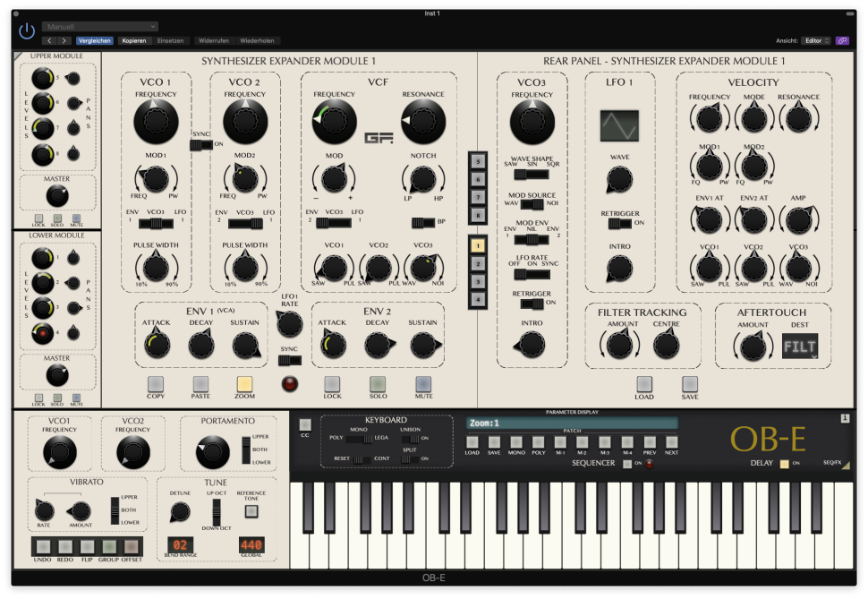Click the COPY square button
Image resolution: width=868 pixels, height=599 pixels.
tap(156, 384)
